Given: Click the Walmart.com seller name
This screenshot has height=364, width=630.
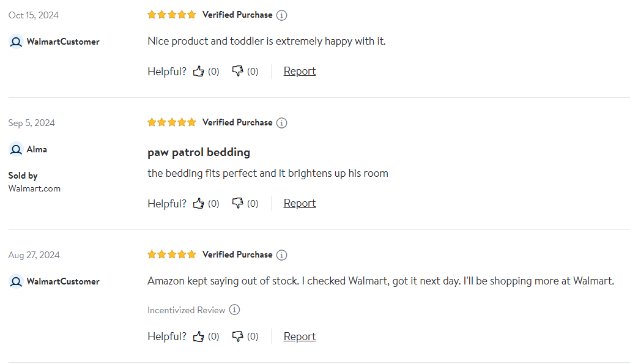Looking at the screenshot, I should (34, 188).
